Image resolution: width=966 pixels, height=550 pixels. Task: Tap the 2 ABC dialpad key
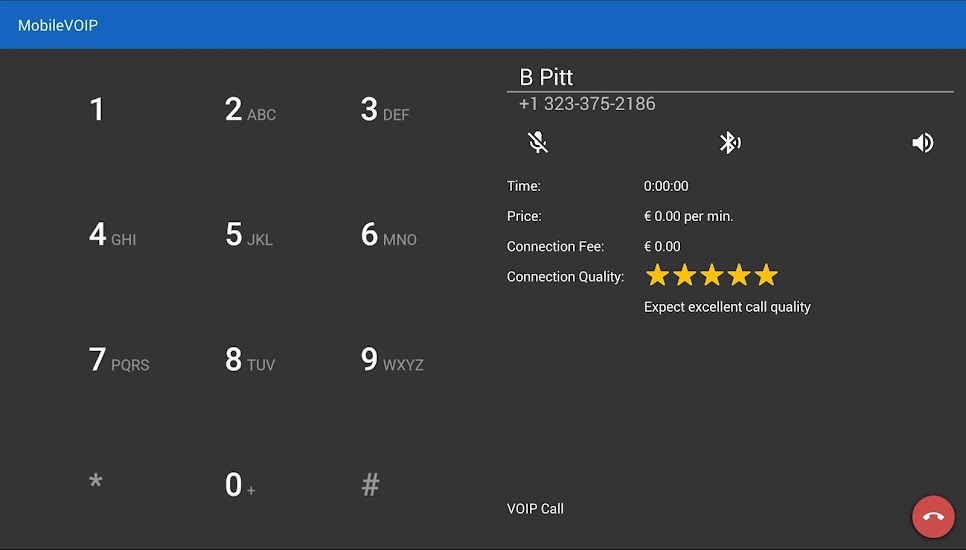pyautogui.click(x=250, y=110)
